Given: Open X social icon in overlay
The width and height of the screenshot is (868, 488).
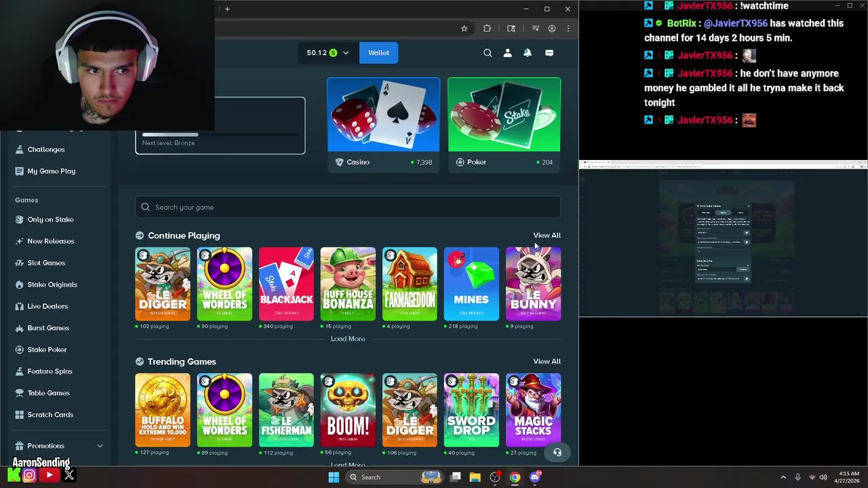Looking at the screenshot, I should click(x=68, y=475).
